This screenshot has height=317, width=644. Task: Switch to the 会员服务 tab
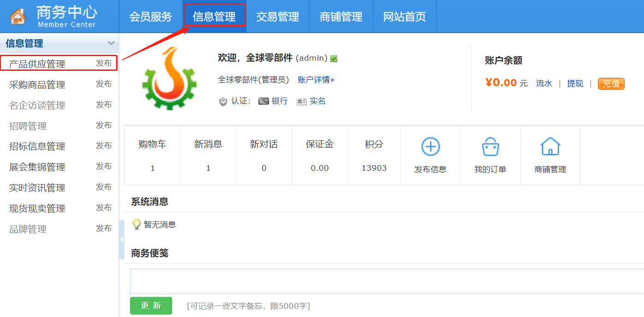[150, 17]
